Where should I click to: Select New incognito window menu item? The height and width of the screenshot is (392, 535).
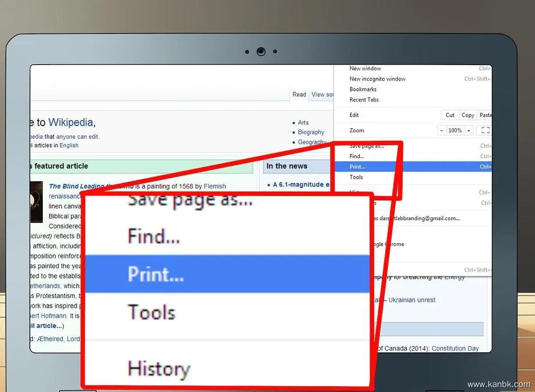coord(377,79)
